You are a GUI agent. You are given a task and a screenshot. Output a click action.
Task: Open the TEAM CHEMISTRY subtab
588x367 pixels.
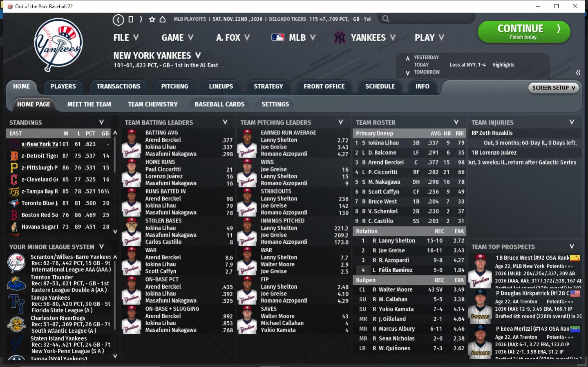[153, 105]
